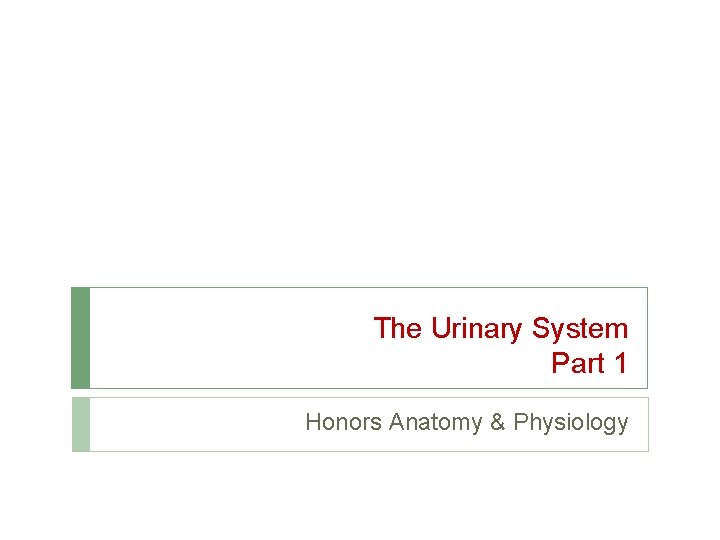
Task: Click the word "System" in the title
Action: 580,329
